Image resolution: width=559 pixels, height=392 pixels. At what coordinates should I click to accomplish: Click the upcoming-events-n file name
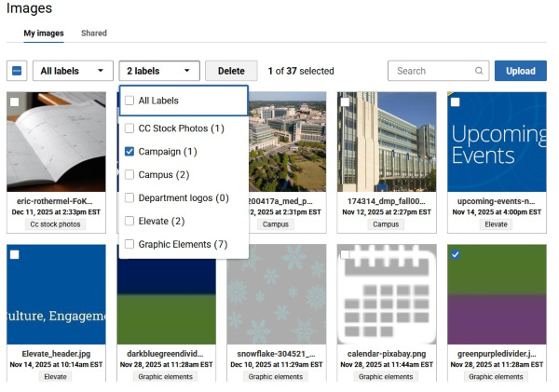[497, 201]
